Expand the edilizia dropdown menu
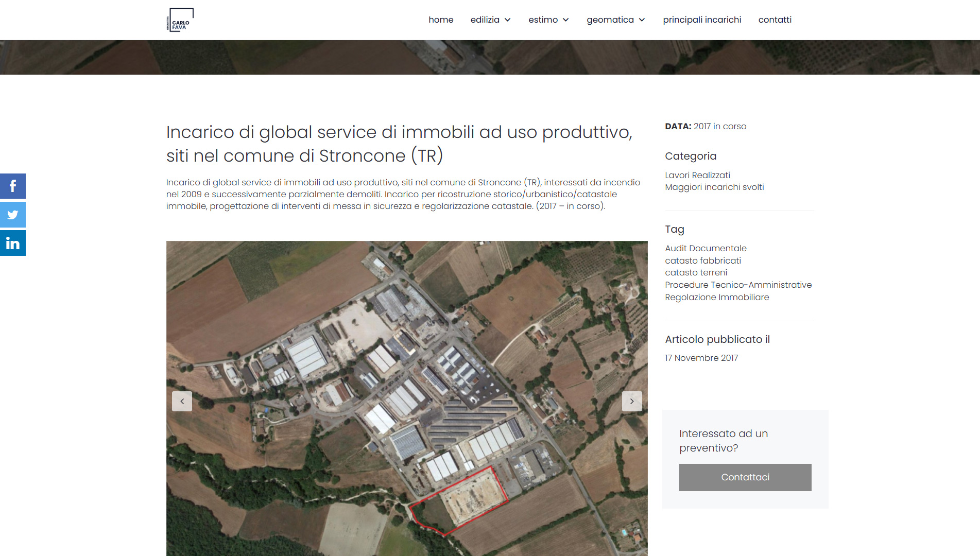 [490, 20]
